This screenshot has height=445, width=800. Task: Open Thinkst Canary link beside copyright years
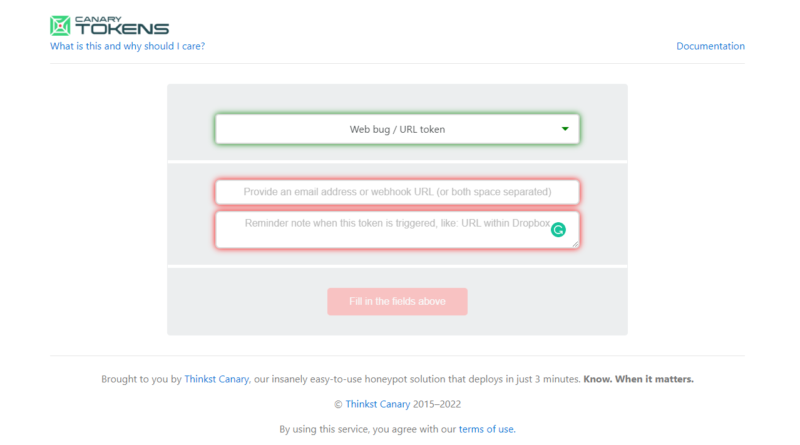coord(378,404)
